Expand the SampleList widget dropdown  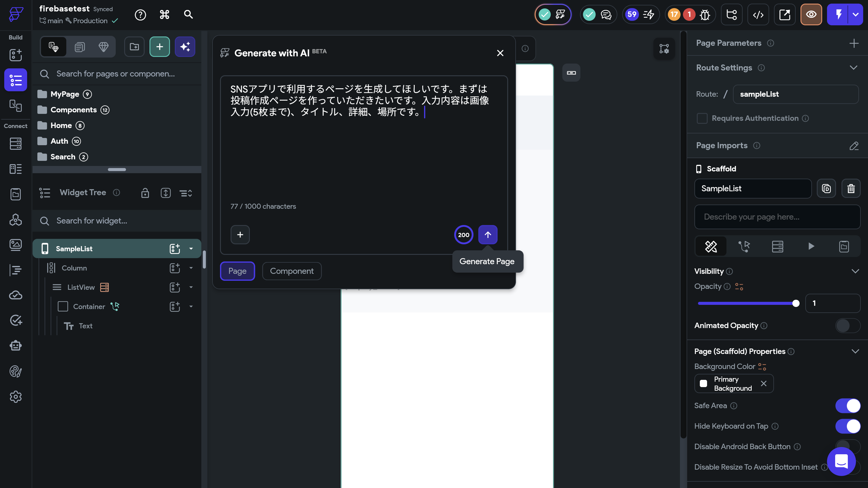click(x=191, y=249)
